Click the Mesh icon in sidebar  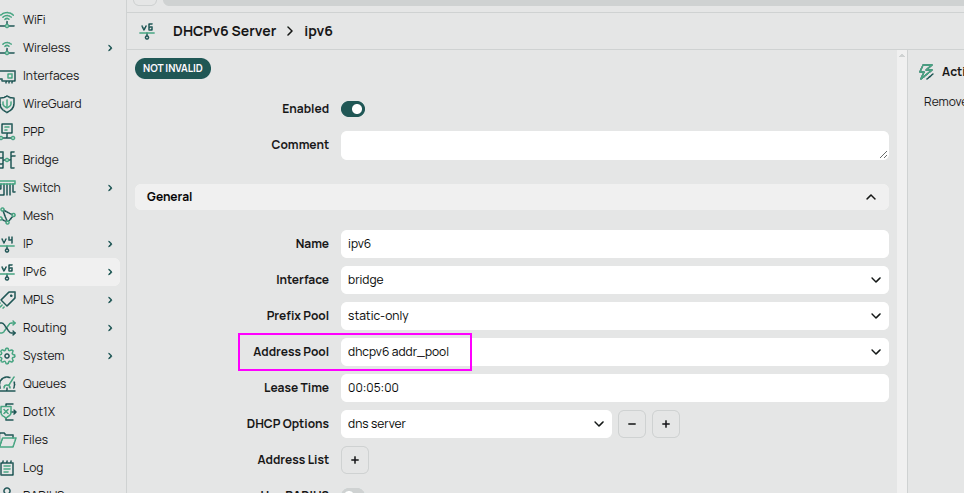pyautogui.click(x=9, y=216)
